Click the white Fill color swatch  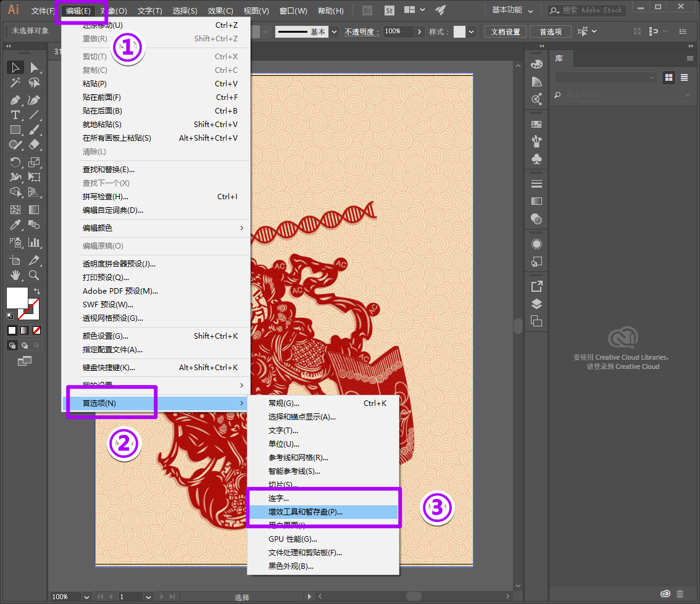(x=17, y=298)
